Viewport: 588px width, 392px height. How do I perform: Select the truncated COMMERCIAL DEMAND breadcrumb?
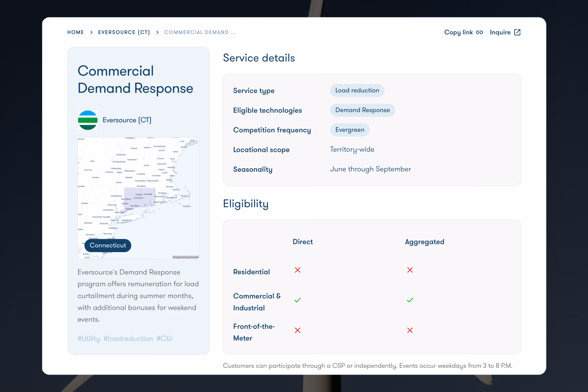(x=200, y=32)
